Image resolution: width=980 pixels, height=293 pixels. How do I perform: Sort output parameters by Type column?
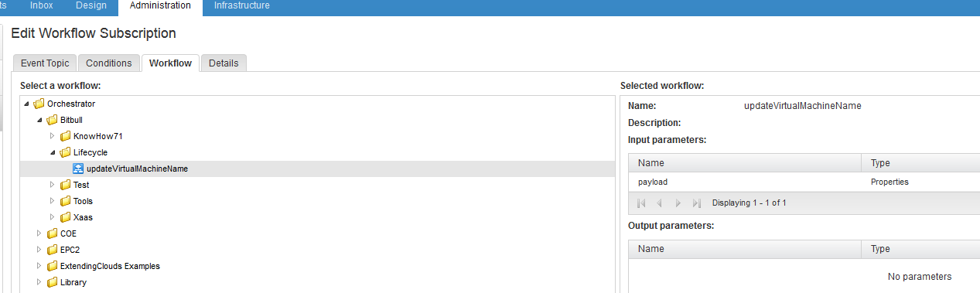point(920,249)
